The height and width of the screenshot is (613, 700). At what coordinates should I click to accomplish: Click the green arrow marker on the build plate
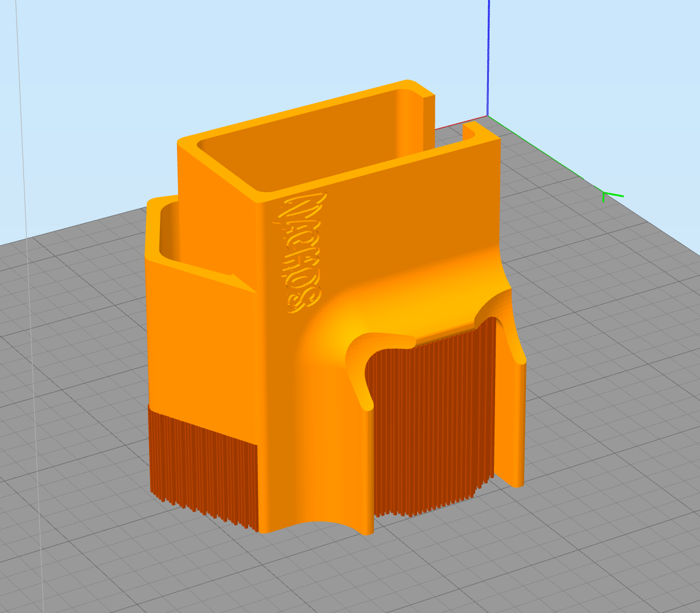(612, 197)
